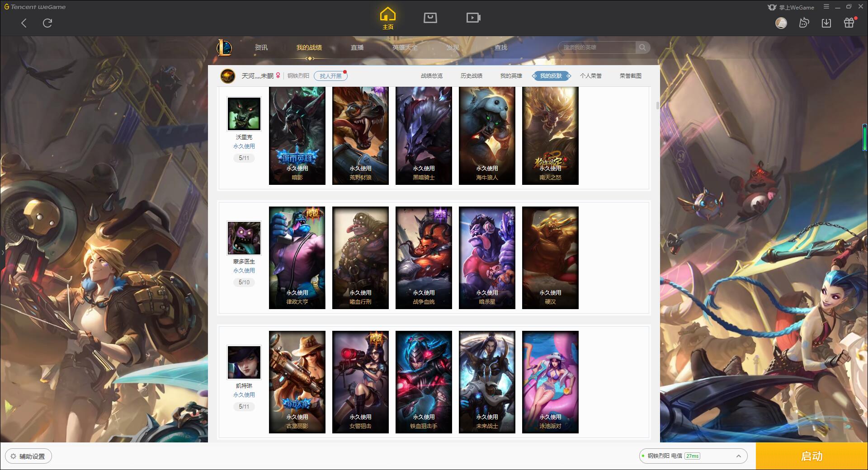Open the 未来战士 skin card

487,382
